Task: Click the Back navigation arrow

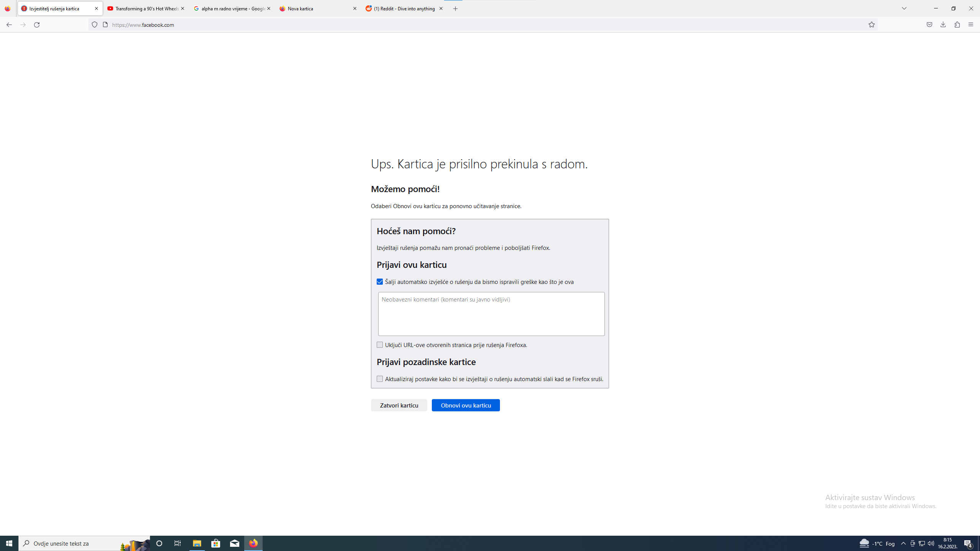Action: [9, 25]
